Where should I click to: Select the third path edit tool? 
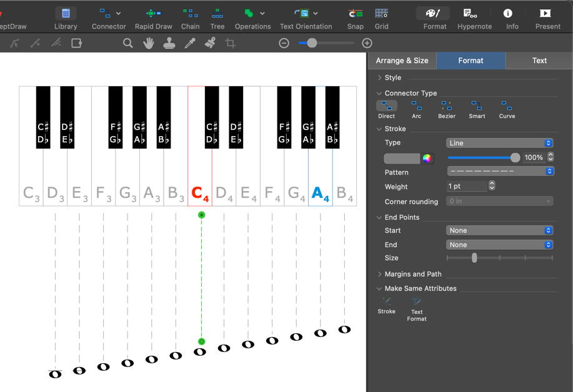point(56,43)
